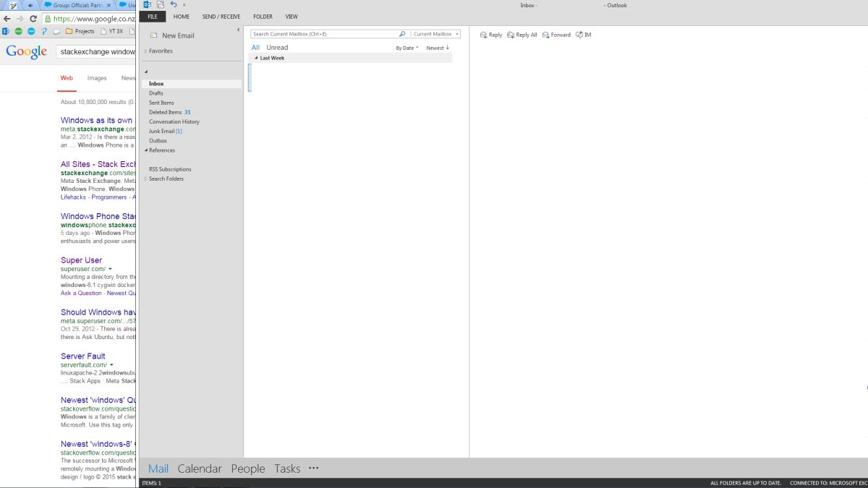Click Forward in the reading pane
The height and width of the screenshot is (488, 868).
556,35
